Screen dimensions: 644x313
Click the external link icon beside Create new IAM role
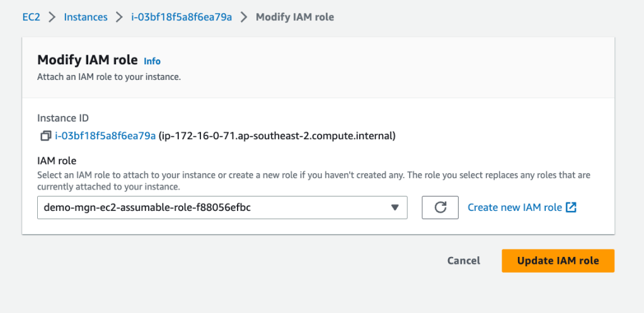[572, 207]
